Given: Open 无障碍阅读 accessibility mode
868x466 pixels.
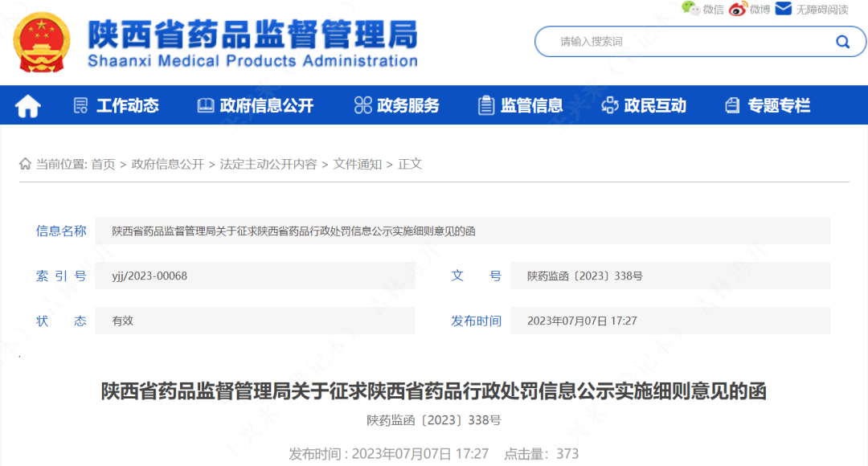Looking at the screenshot, I should [822, 10].
